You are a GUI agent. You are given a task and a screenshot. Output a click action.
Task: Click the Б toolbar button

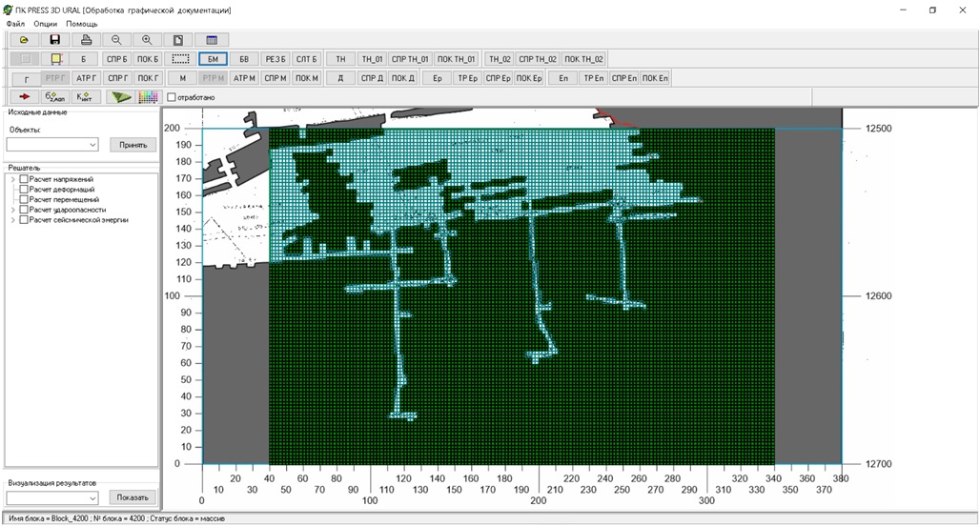point(84,59)
